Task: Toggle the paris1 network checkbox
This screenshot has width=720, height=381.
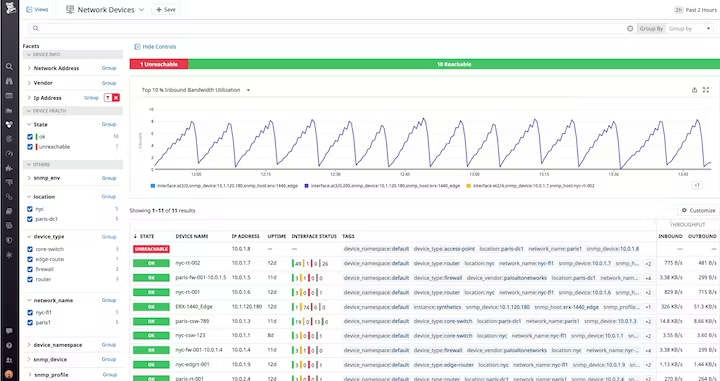Action: click(30, 323)
